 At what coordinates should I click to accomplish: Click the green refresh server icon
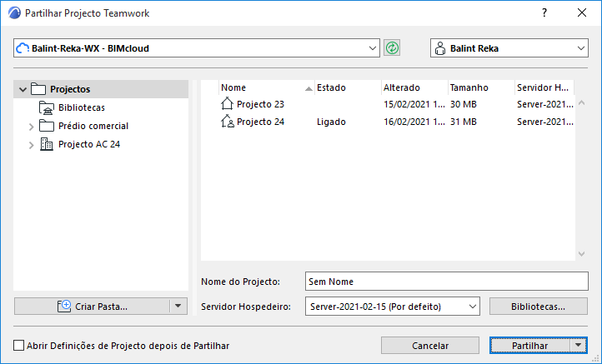[392, 48]
